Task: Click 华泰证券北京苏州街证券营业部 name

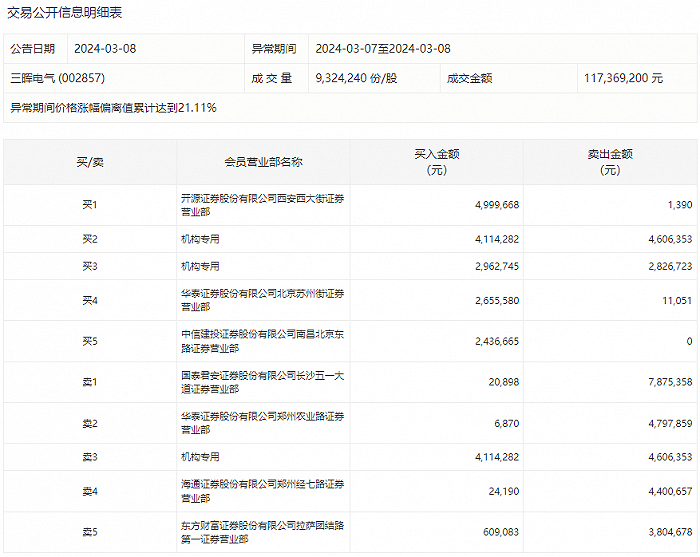Action: pyautogui.click(x=262, y=300)
